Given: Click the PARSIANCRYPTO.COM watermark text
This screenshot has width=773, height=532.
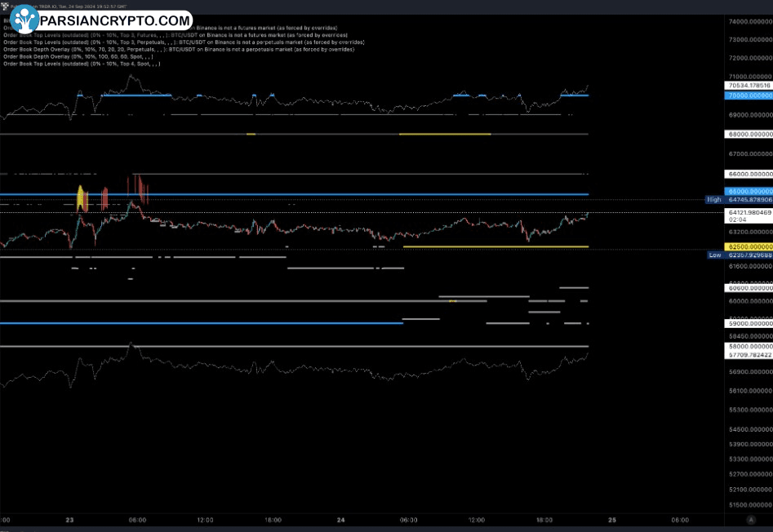Looking at the screenshot, I should (x=113, y=20).
